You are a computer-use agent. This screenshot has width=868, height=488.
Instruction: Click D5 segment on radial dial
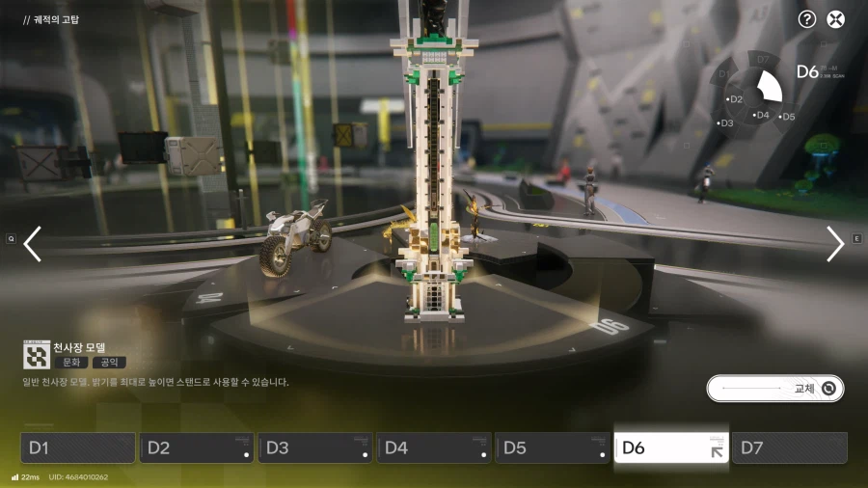tap(787, 117)
